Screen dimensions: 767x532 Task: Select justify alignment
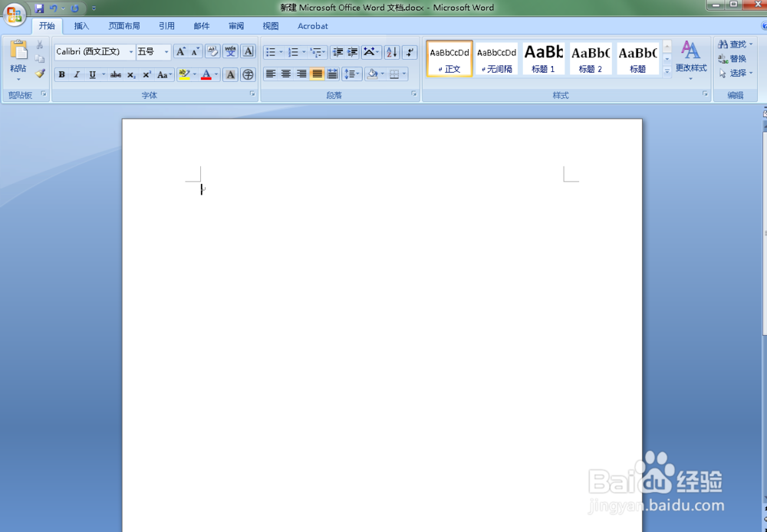tap(317, 74)
